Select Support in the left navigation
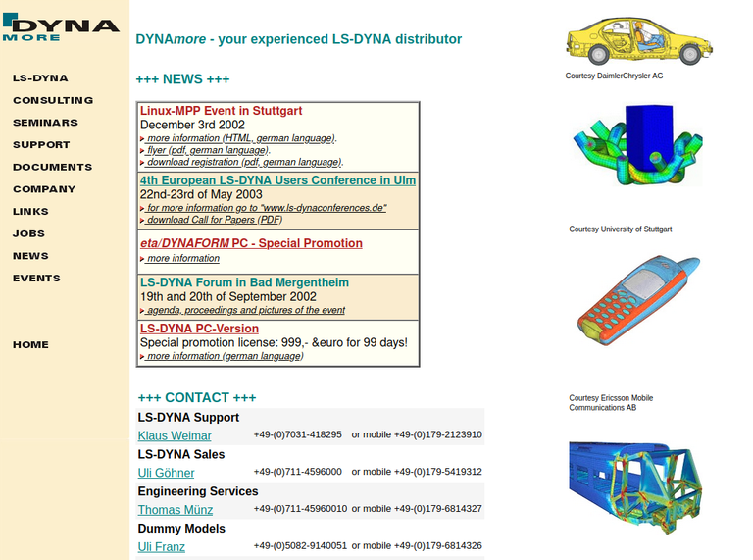 [41, 145]
